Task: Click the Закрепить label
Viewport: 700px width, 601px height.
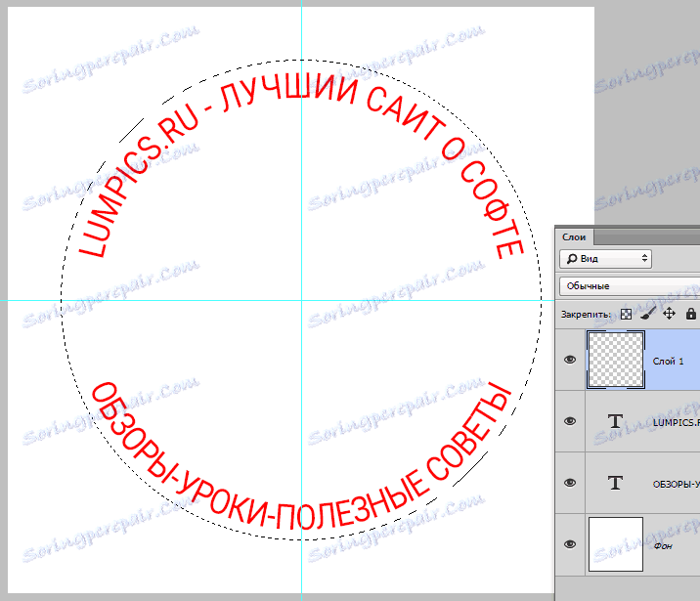Action: click(x=586, y=315)
